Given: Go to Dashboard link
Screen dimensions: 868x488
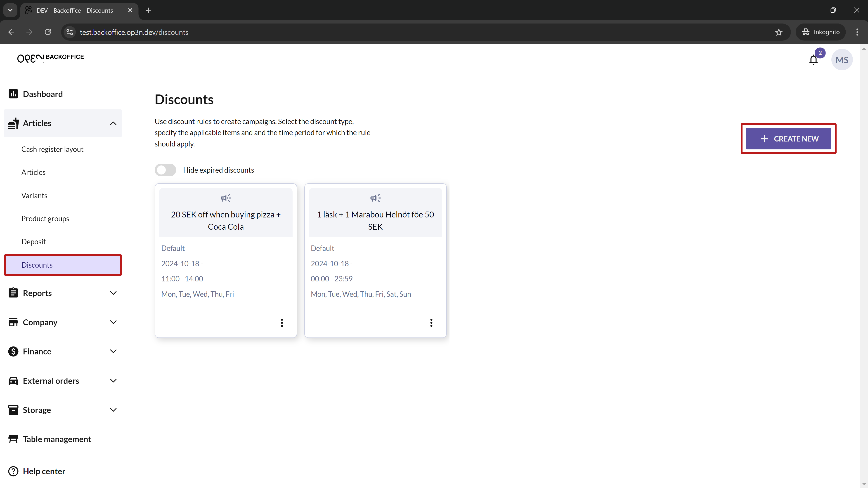Looking at the screenshot, I should (43, 94).
